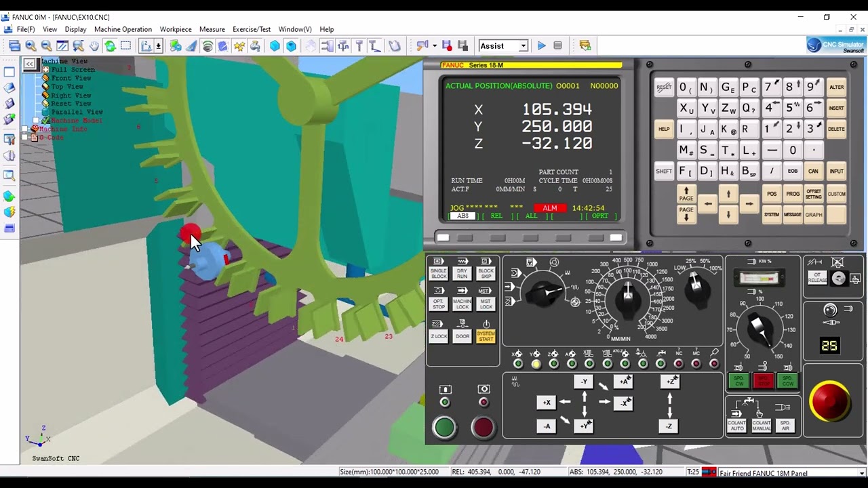Click the PROG key on FANUC keypad

point(793,194)
